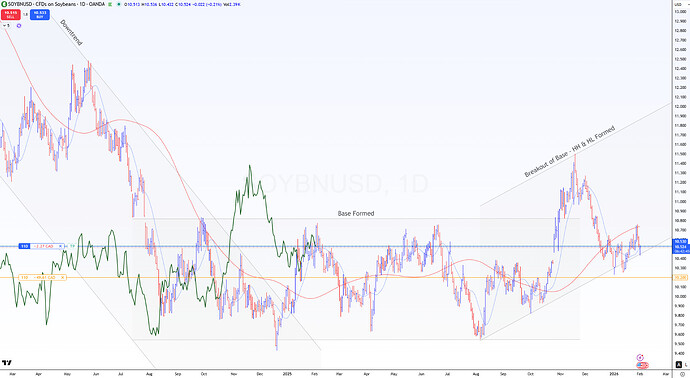This screenshot has height=378, width=690.
Task: Click the red SELL price button
Action: [11, 15]
